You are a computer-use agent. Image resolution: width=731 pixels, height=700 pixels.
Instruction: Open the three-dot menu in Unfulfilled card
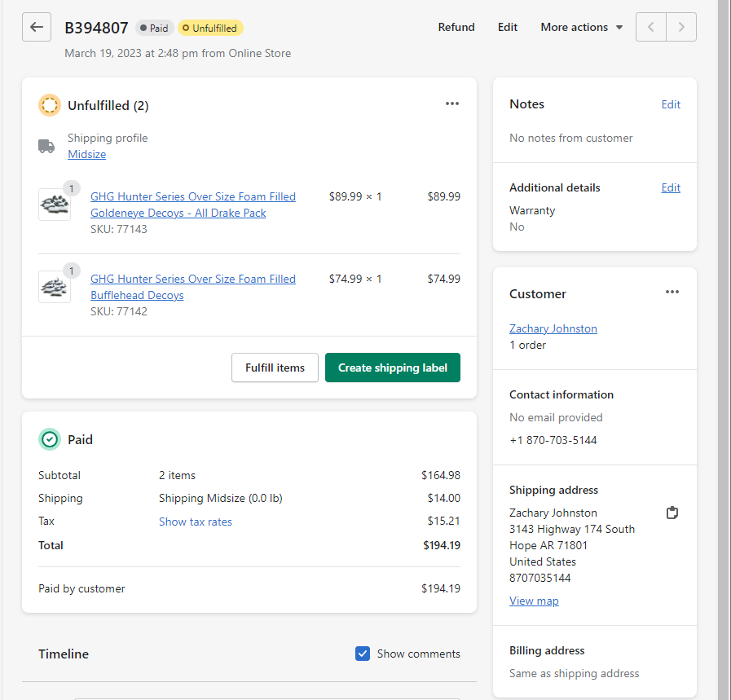tap(451, 103)
